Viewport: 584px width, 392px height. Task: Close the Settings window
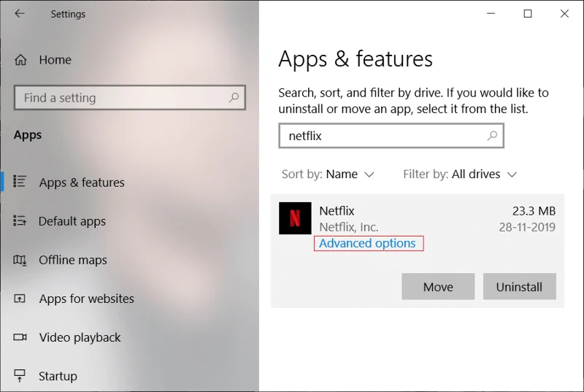click(x=564, y=14)
